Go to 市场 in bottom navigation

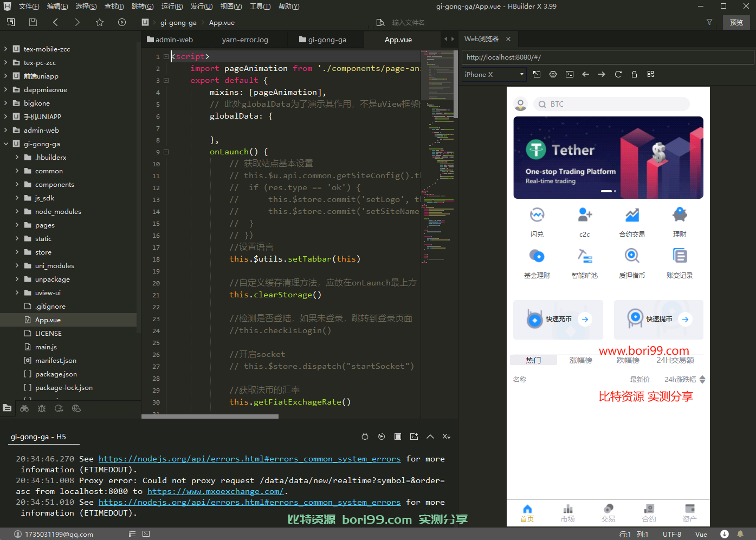coord(567,513)
